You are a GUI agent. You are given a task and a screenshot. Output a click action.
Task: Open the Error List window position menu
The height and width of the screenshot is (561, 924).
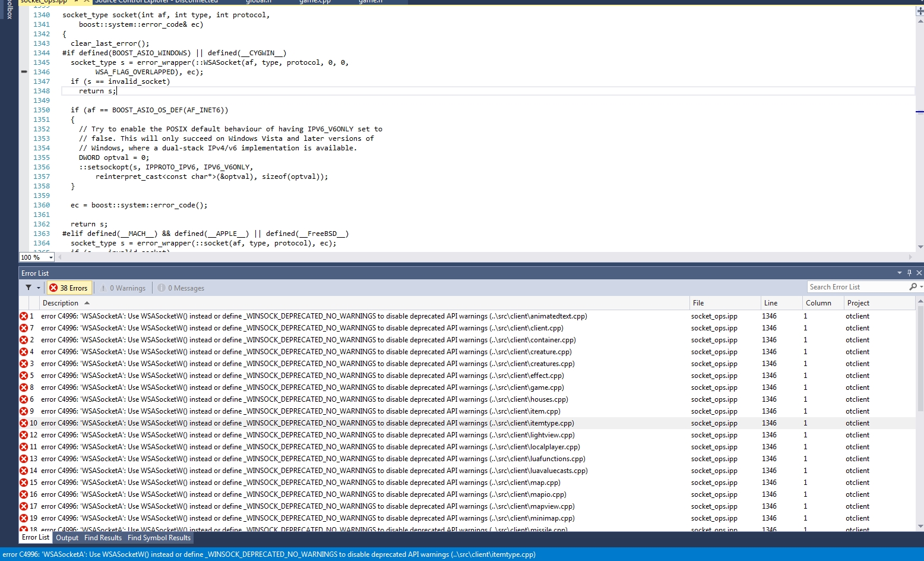coord(899,273)
